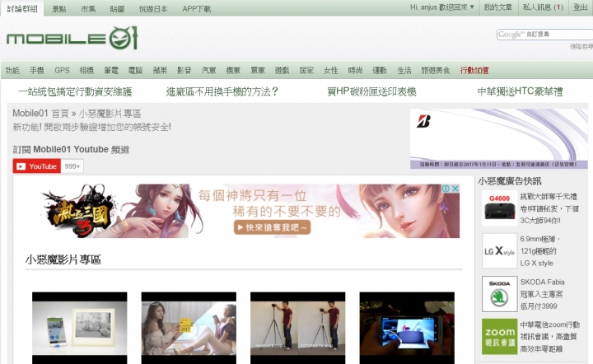Click the G4000 printer ad image

pyautogui.click(x=499, y=208)
